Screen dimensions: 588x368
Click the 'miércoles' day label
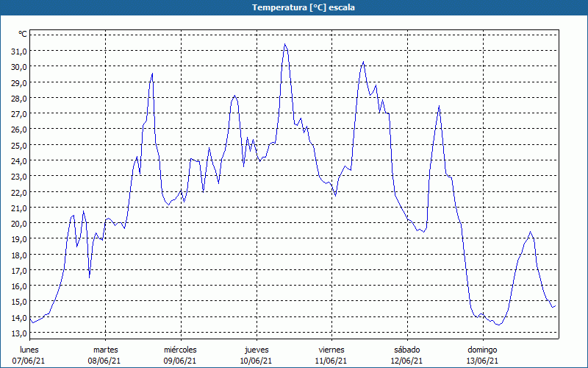pos(180,350)
